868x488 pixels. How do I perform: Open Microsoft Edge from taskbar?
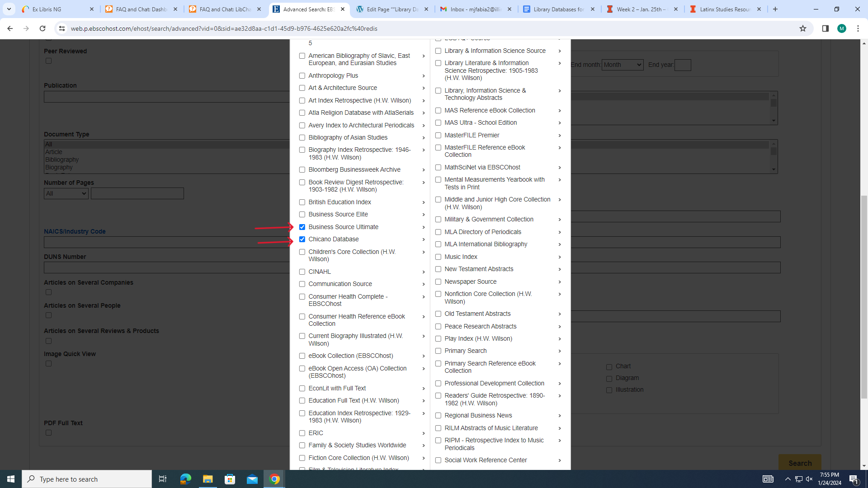pos(185,479)
